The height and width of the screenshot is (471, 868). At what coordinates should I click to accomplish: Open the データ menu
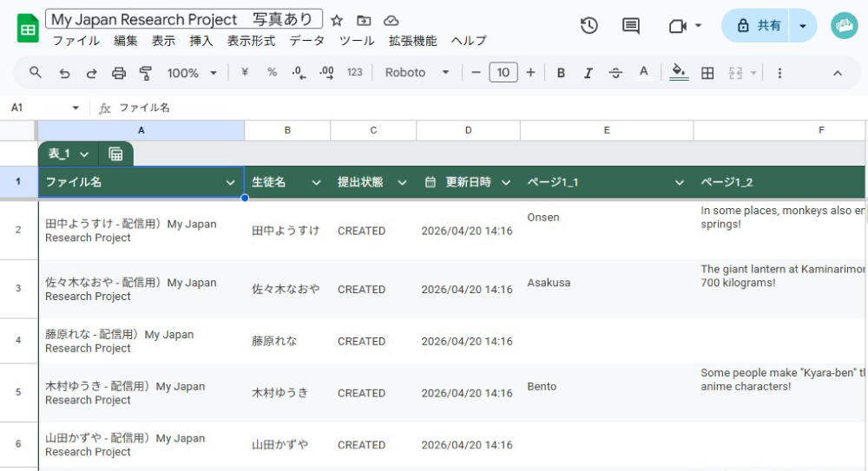(307, 41)
